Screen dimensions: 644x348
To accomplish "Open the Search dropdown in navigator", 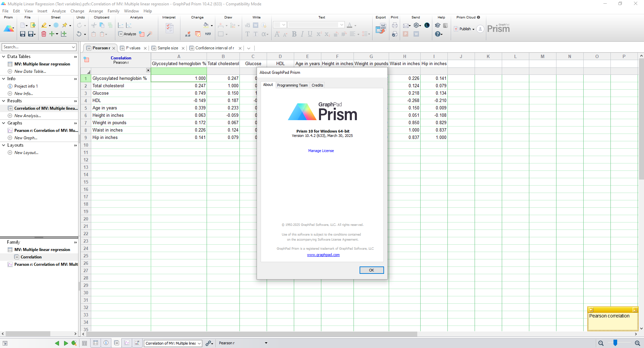I will pyautogui.click(x=73, y=47).
